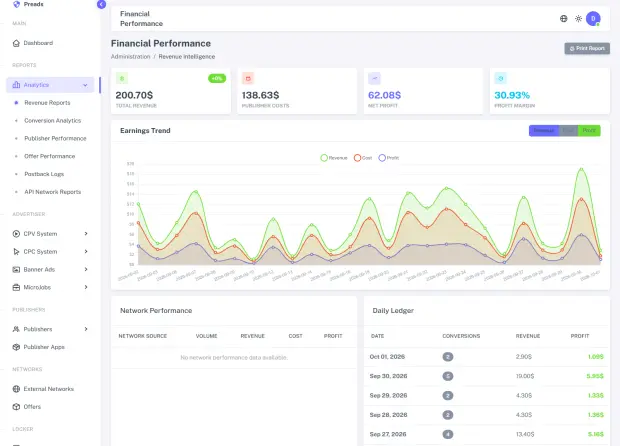
Task: Open External Networks page
Action: point(49,389)
